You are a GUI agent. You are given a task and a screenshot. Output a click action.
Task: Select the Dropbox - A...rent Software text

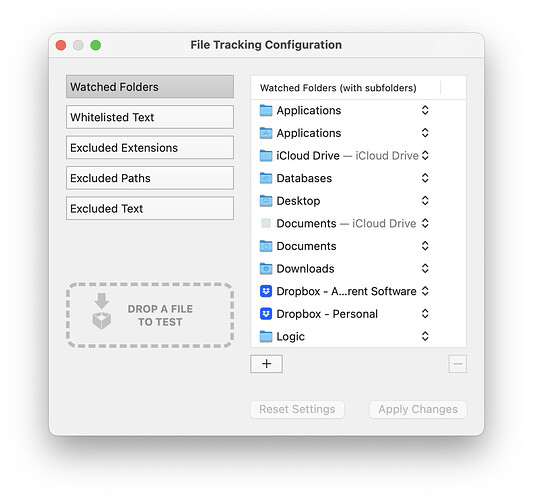click(346, 291)
